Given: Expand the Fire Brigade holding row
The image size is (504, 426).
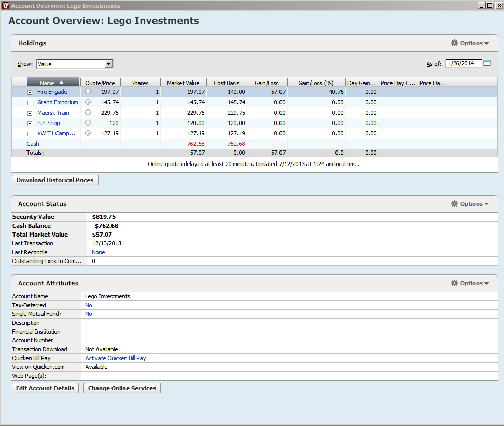Looking at the screenshot, I should point(30,93).
